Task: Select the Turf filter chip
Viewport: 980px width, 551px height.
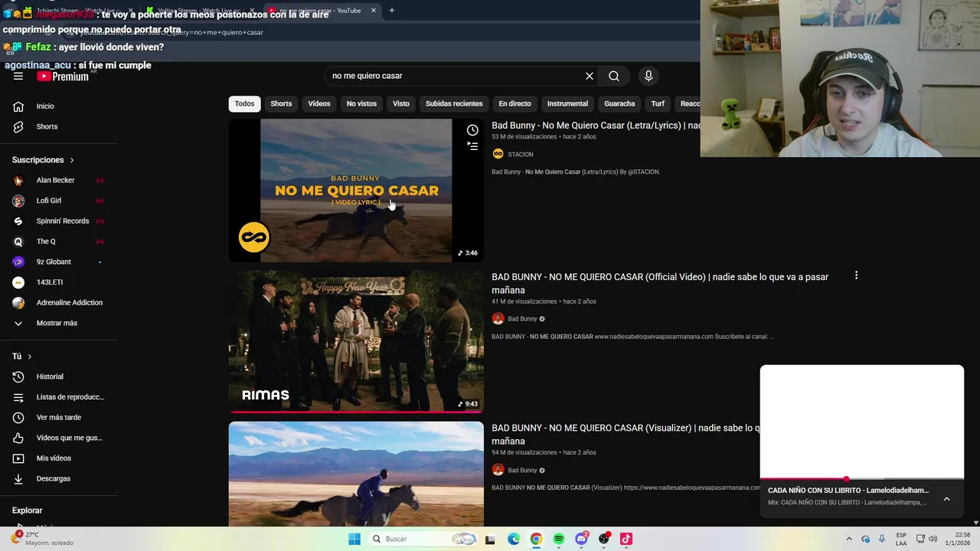Action: click(x=658, y=103)
